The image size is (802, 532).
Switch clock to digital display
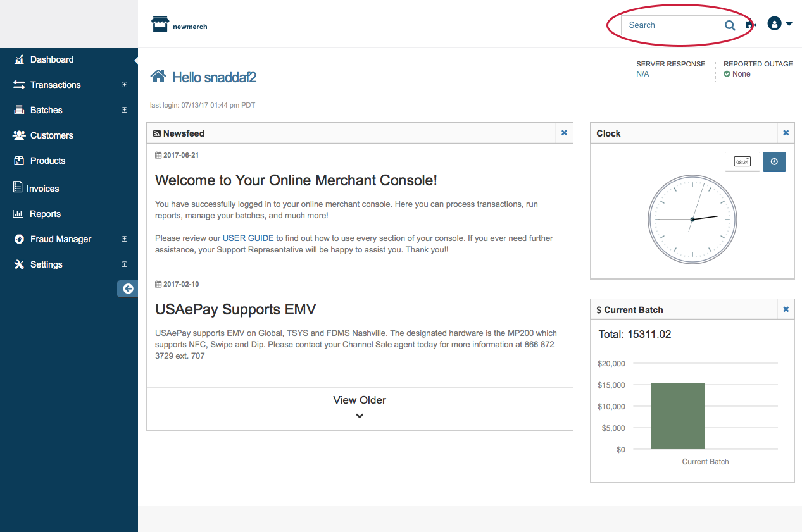[x=742, y=162]
